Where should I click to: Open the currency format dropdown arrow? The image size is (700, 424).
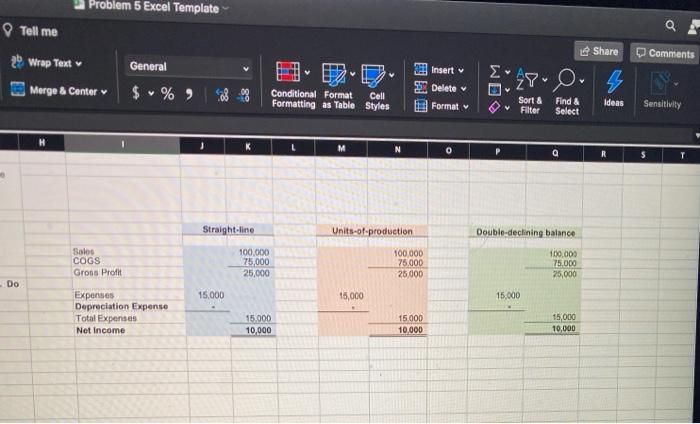[x=150, y=94]
